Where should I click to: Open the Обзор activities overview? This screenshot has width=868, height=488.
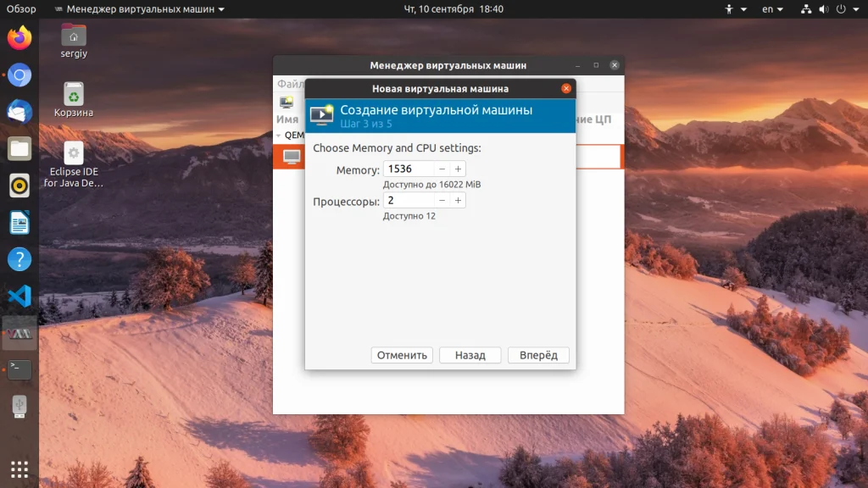click(x=21, y=8)
